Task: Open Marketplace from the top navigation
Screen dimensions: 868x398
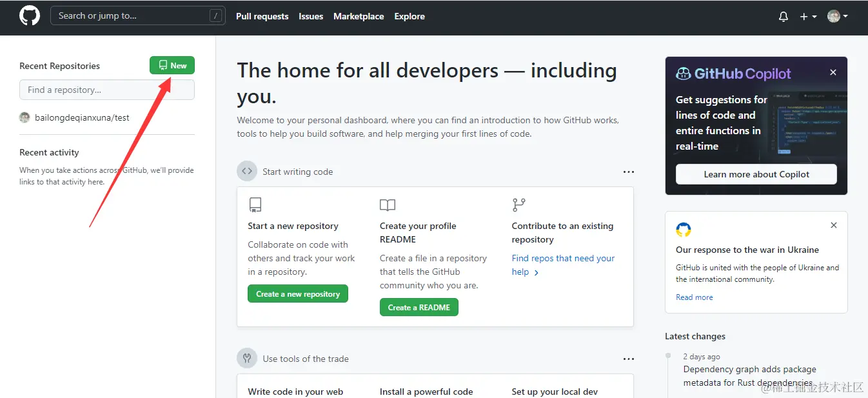Action: point(359,17)
